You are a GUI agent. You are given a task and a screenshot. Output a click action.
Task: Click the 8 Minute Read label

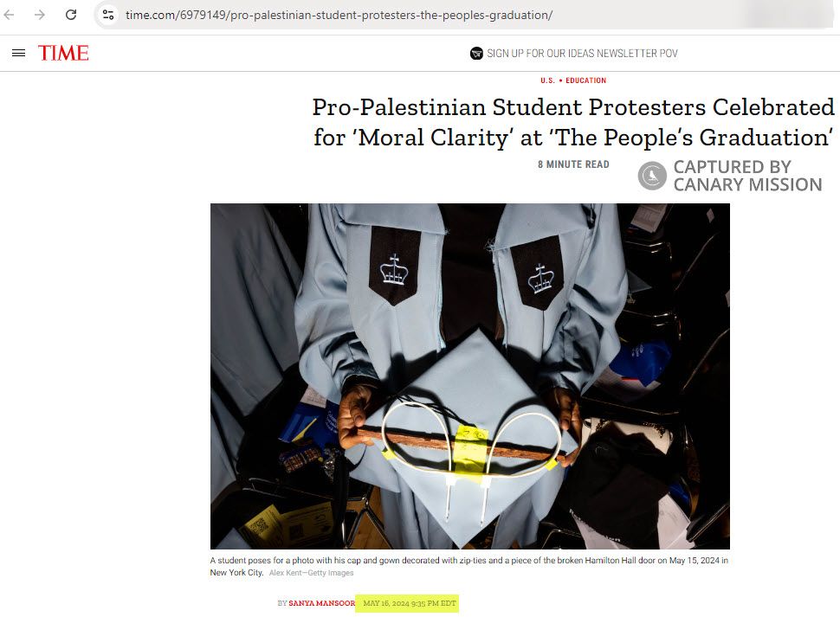click(574, 164)
